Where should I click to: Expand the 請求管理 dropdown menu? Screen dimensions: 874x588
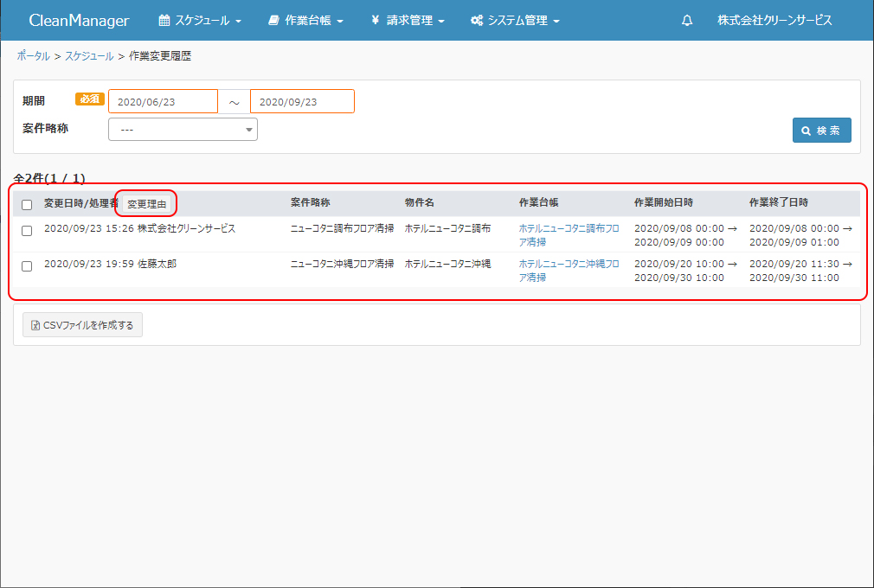(x=408, y=21)
